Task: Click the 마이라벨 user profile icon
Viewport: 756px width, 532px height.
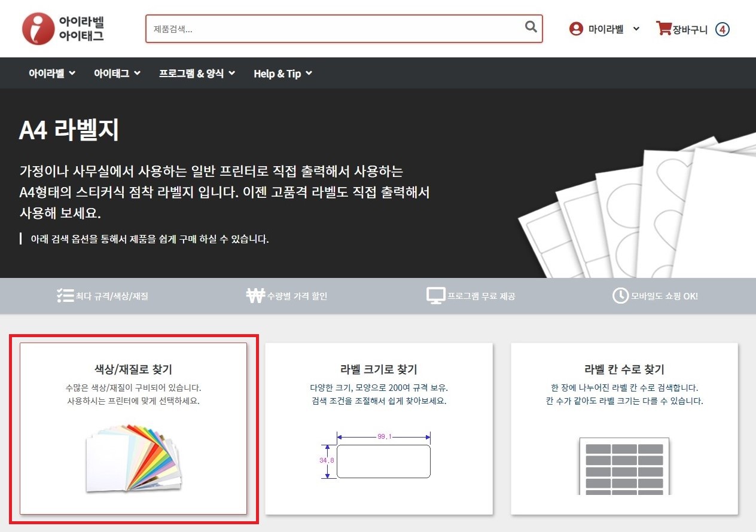Action: coord(576,29)
